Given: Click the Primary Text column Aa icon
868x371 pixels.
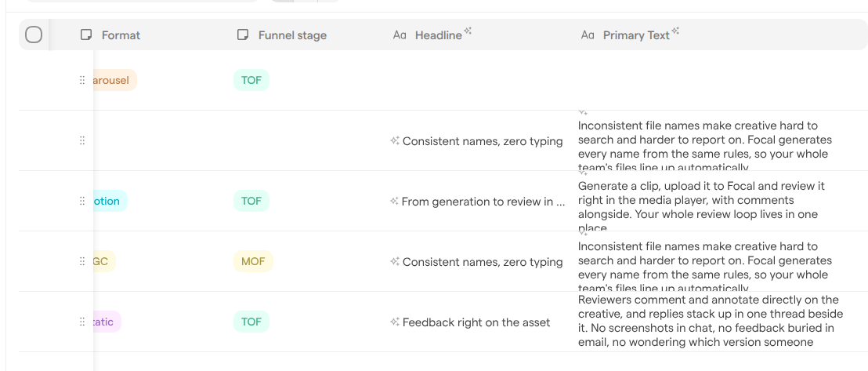Looking at the screenshot, I should click(x=588, y=35).
